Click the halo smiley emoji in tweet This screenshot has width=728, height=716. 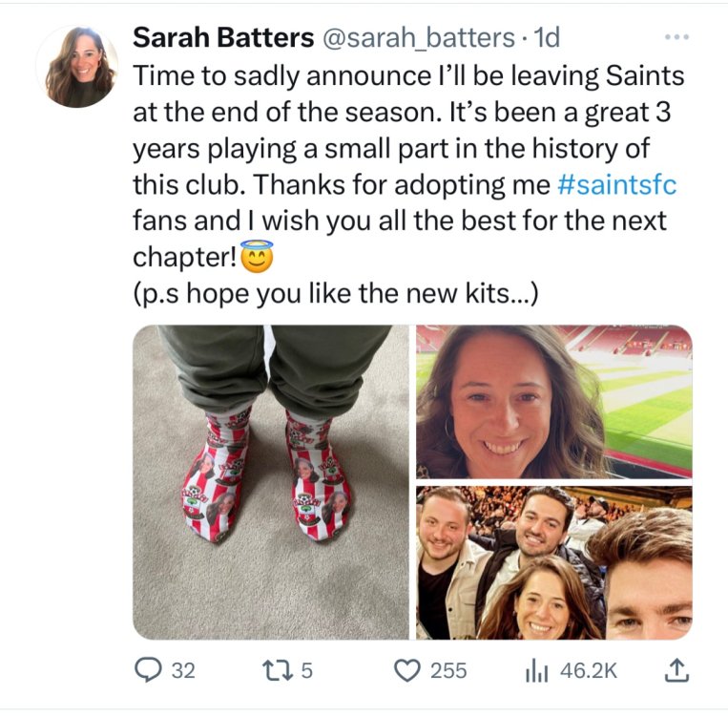(256, 257)
